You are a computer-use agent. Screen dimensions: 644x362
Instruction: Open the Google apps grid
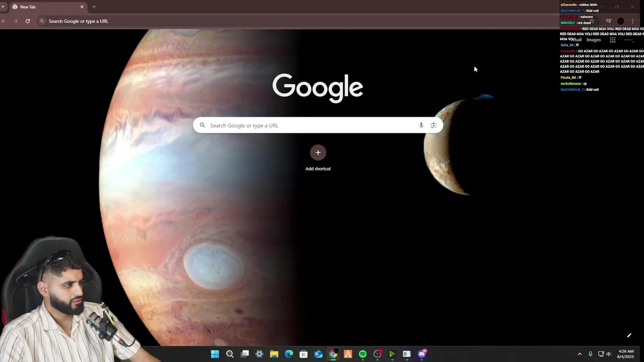612,40
